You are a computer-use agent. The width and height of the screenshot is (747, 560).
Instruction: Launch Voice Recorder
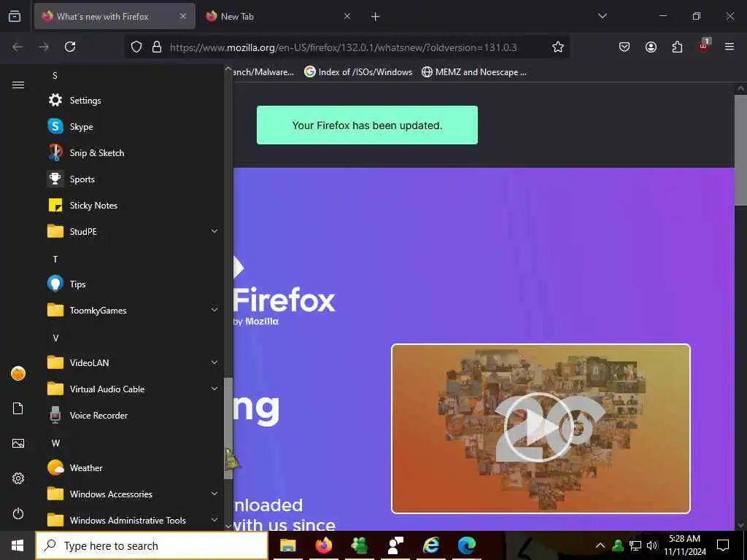click(133, 415)
